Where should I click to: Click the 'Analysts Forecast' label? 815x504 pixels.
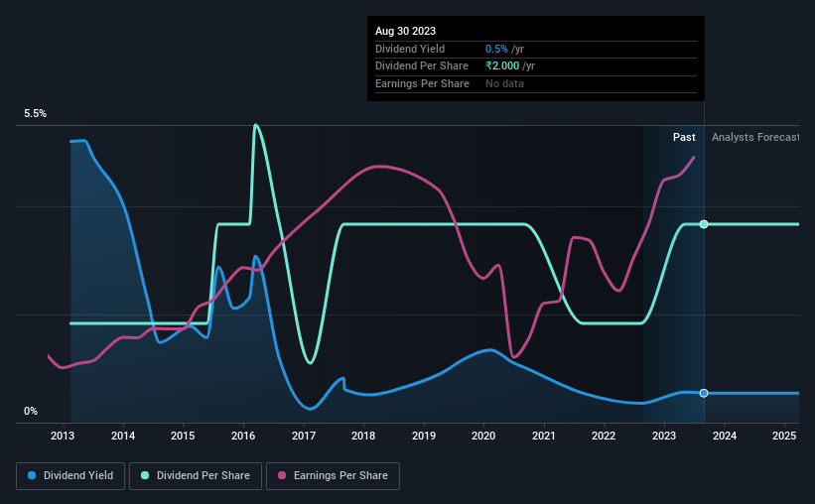(x=755, y=137)
